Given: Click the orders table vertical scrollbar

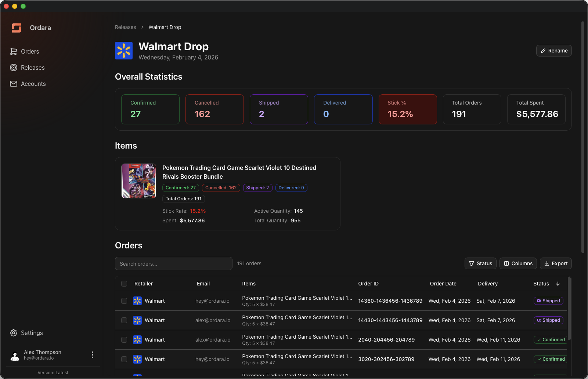Looking at the screenshot, I should [569, 309].
